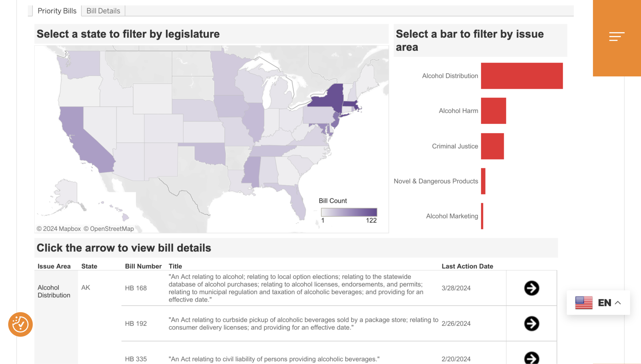Open the OpenStreetMap attribution link
641x364 pixels.
109,229
